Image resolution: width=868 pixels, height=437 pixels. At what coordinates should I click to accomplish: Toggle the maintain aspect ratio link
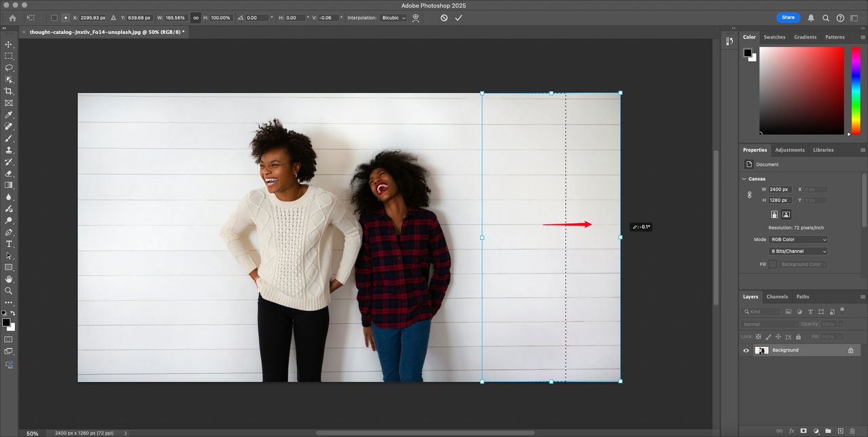pos(196,18)
